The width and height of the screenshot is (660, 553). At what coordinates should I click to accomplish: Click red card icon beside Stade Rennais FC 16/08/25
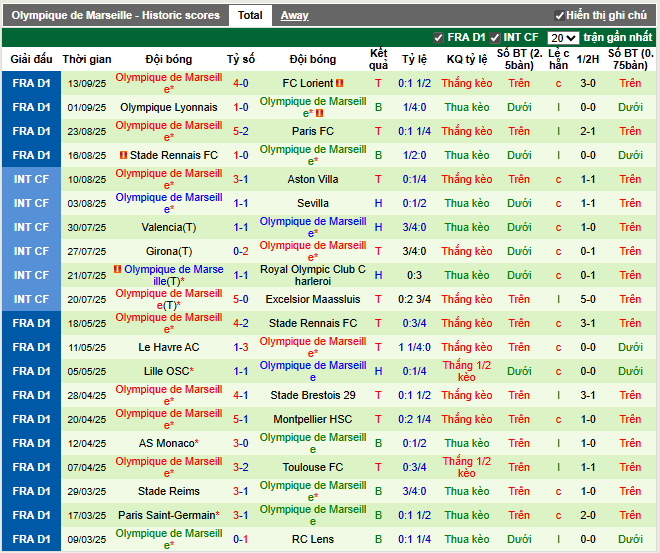(123, 155)
